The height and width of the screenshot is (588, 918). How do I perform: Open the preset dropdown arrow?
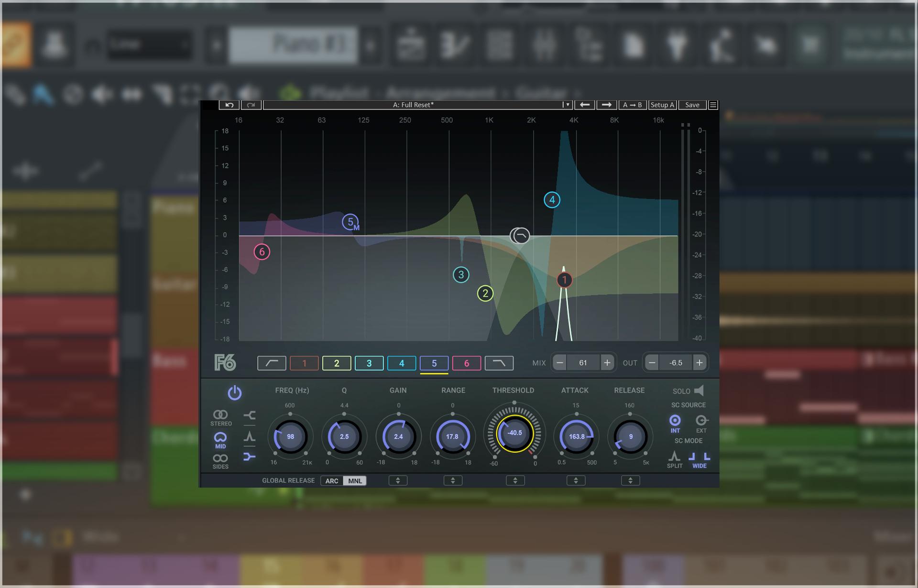[567, 105]
